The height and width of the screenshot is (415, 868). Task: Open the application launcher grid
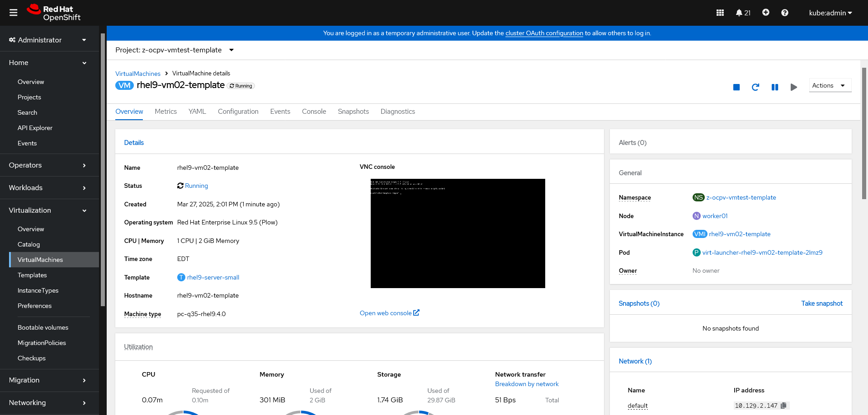(x=720, y=13)
